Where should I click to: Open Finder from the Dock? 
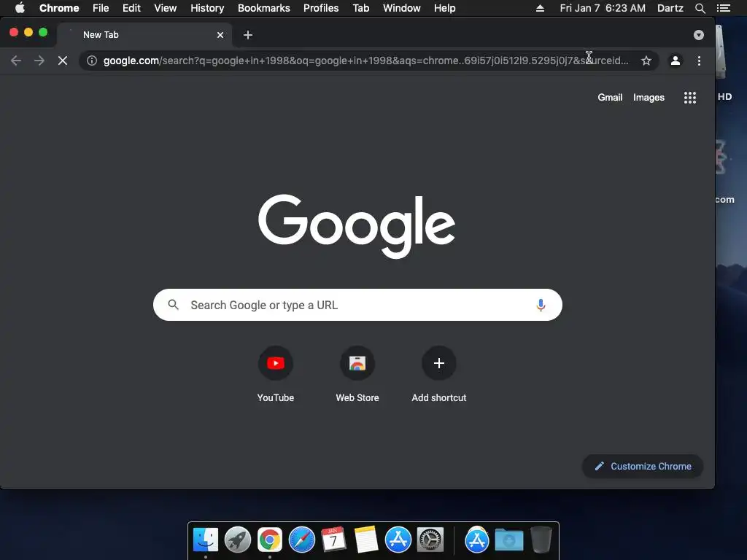click(205, 540)
